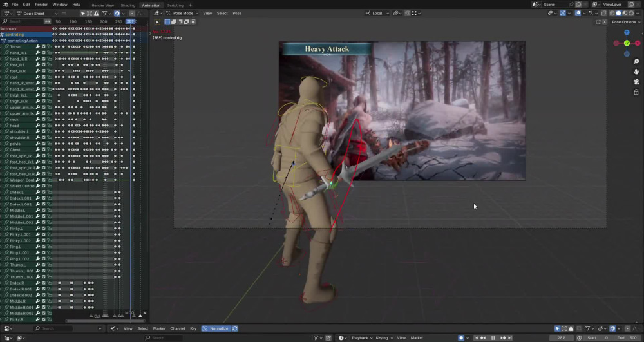Open the Blender logo menu

5,5
